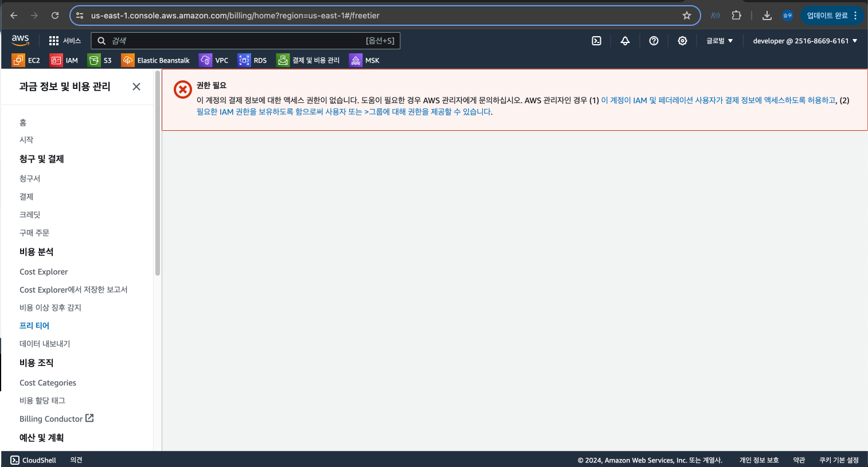Open the help question mark menu

pos(654,41)
